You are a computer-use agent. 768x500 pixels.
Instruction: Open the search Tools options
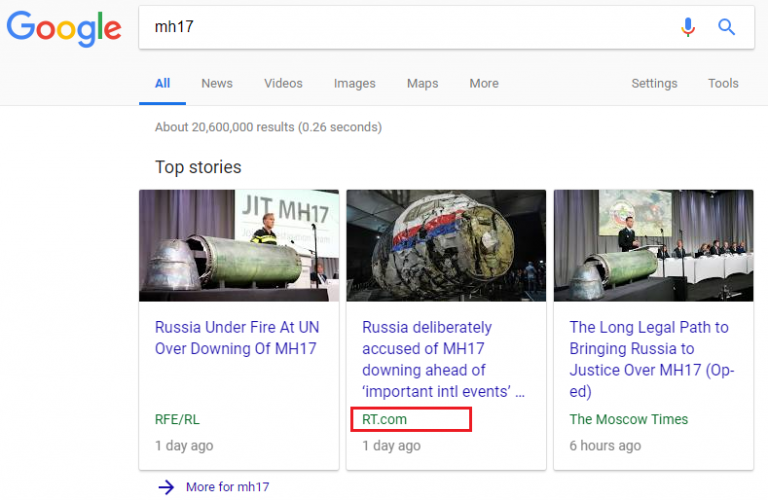723,83
